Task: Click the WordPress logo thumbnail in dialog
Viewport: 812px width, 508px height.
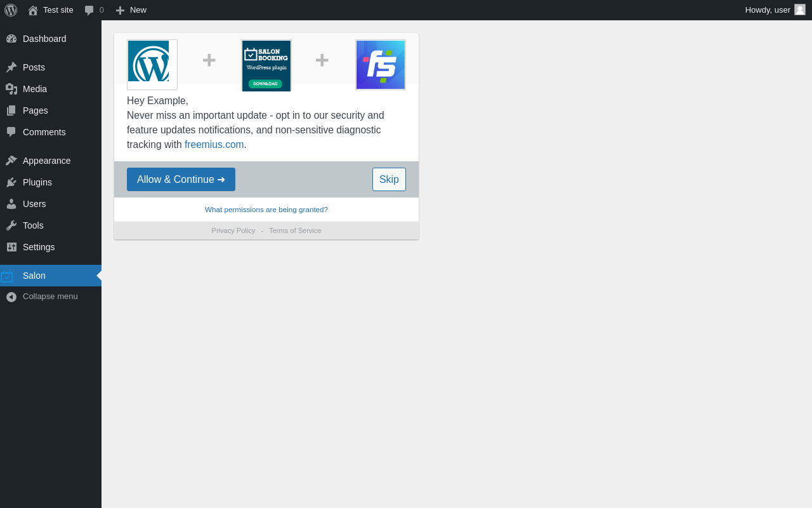Action: pos(152,65)
